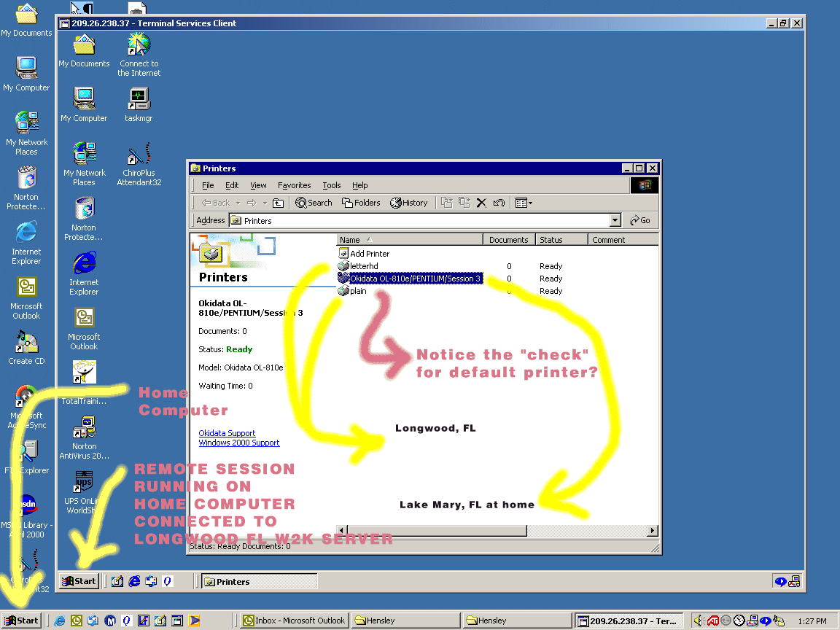
Task: Open ChiroPlus Attendant32 in remote session
Action: tap(139, 164)
